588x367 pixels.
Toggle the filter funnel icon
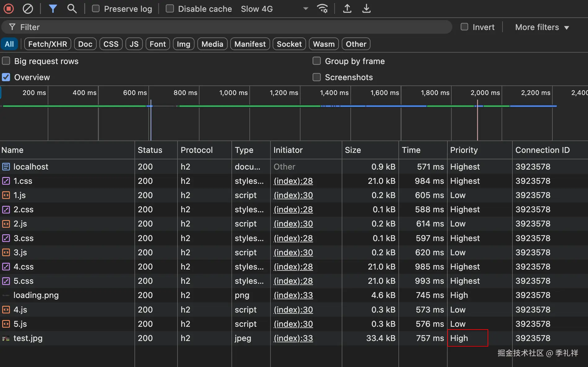point(53,9)
